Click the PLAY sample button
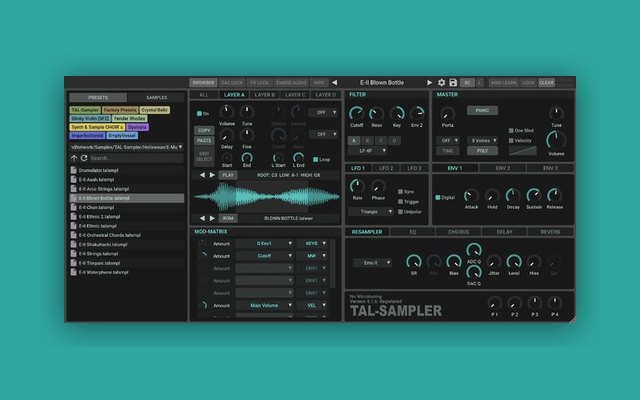Image resolution: width=640 pixels, height=400 pixels. click(228, 175)
